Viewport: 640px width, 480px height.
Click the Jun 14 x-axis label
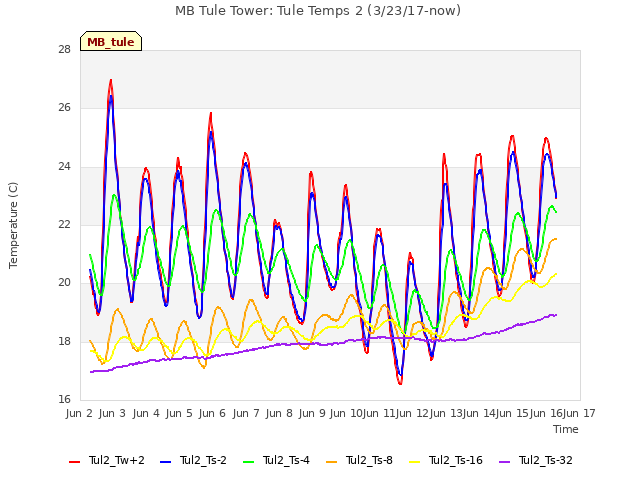(479, 413)
